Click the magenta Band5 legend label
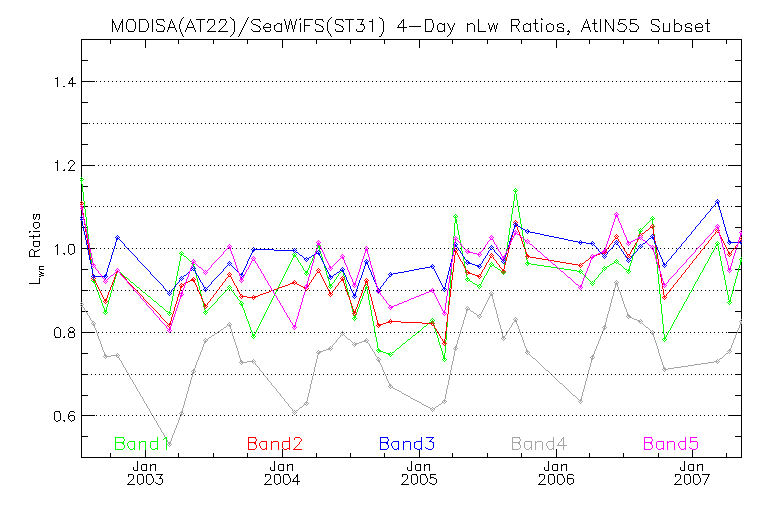Image resolution: width=768 pixels, height=512 pixels. 671,444
